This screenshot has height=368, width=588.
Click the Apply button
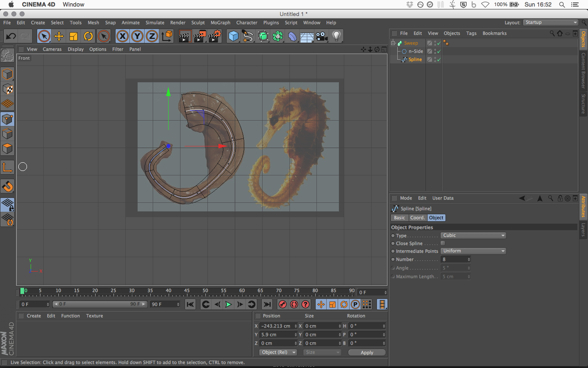367,352
